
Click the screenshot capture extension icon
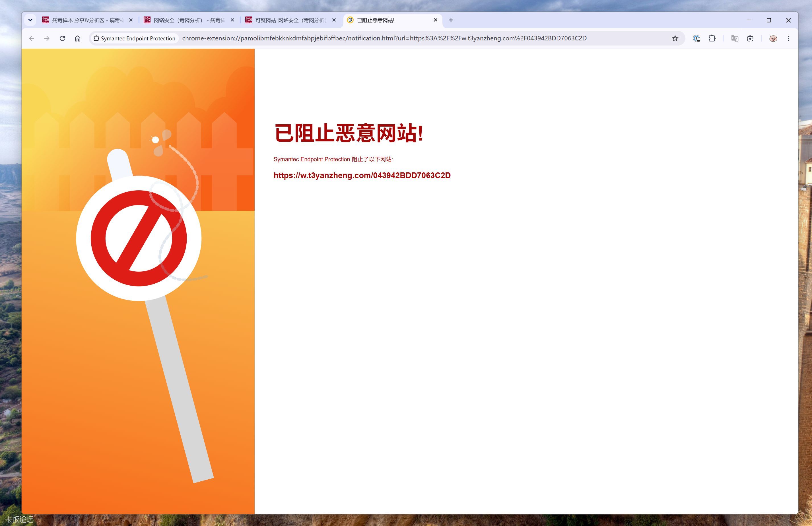point(750,38)
